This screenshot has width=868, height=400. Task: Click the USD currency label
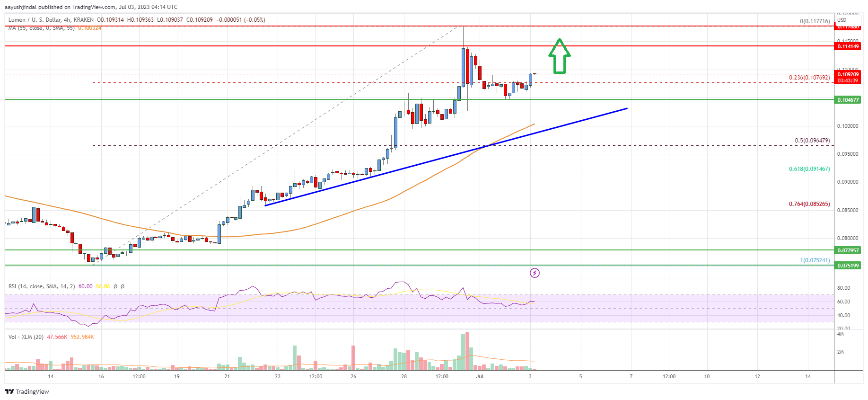click(x=842, y=20)
